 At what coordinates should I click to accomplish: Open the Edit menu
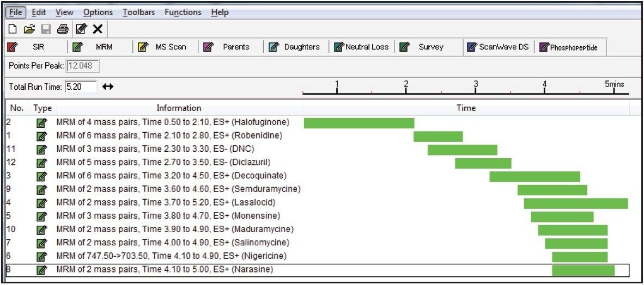point(39,13)
